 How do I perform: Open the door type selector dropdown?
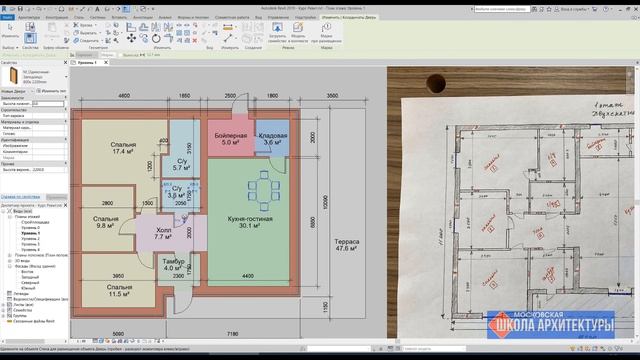tap(66, 76)
